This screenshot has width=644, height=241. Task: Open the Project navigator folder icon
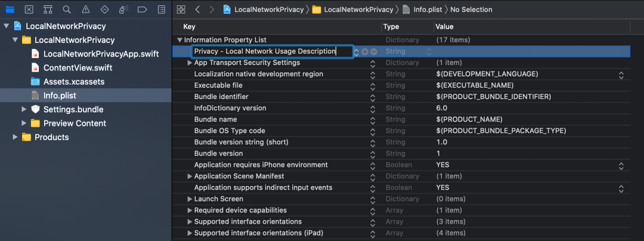[10, 10]
